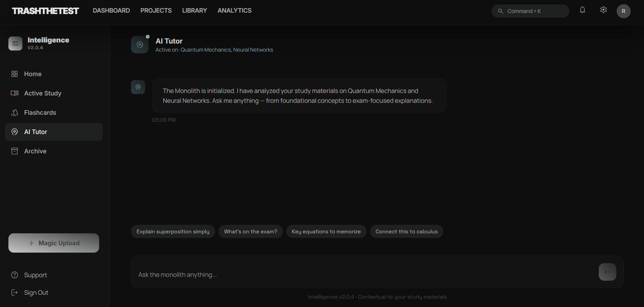Click the tutor message avatar icon
The image size is (644, 307).
pyautogui.click(x=138, y=87)
